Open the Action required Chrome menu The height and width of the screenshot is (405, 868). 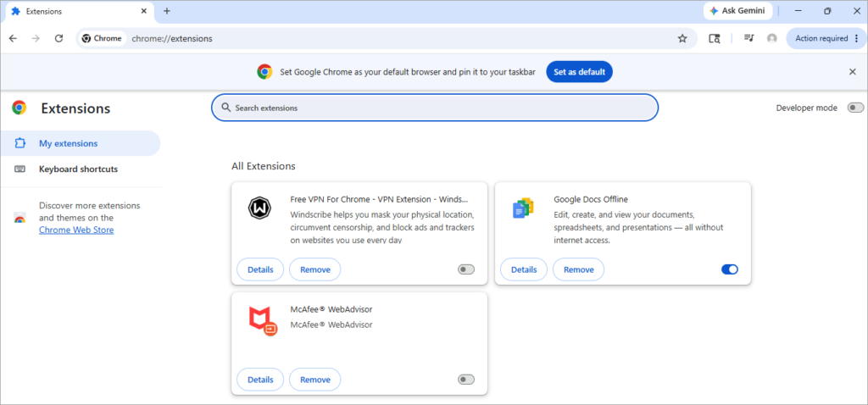point(826,39)
